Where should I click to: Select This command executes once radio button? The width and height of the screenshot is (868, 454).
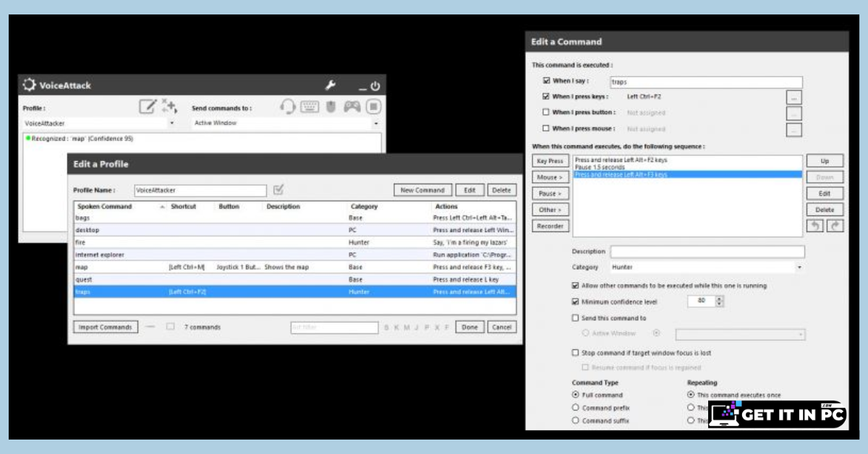pos(692,395)
